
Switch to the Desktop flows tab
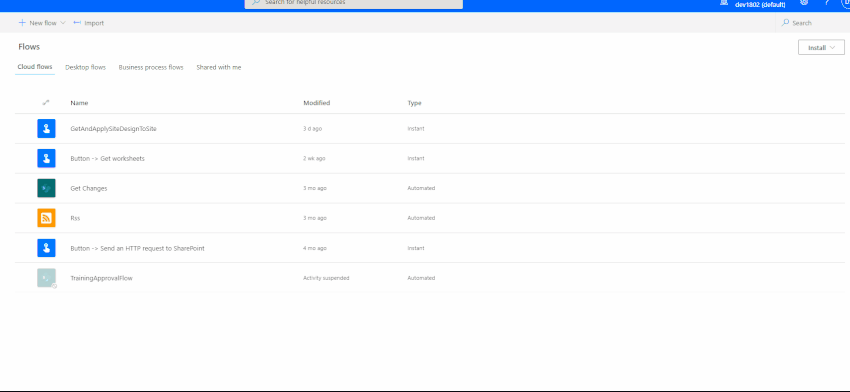85,67
